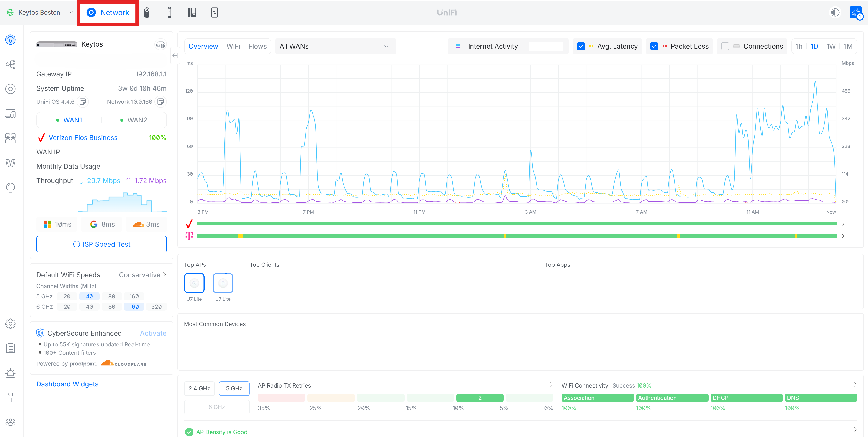
Task: Expand AP Radio TX Retries chevron
Action: 551,384
